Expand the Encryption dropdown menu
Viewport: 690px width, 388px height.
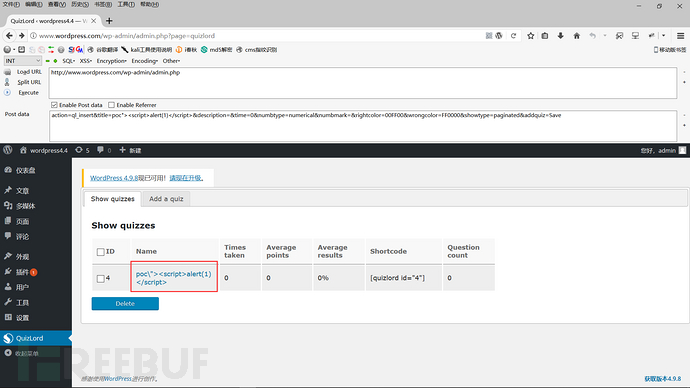tap(112, 61)
